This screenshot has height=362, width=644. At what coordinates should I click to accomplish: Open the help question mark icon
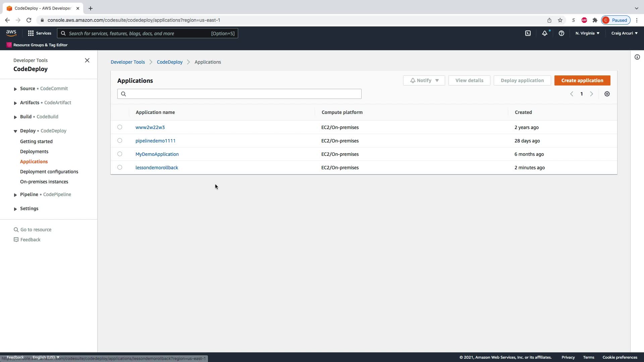pyautogui.click(x=561, y=33)
